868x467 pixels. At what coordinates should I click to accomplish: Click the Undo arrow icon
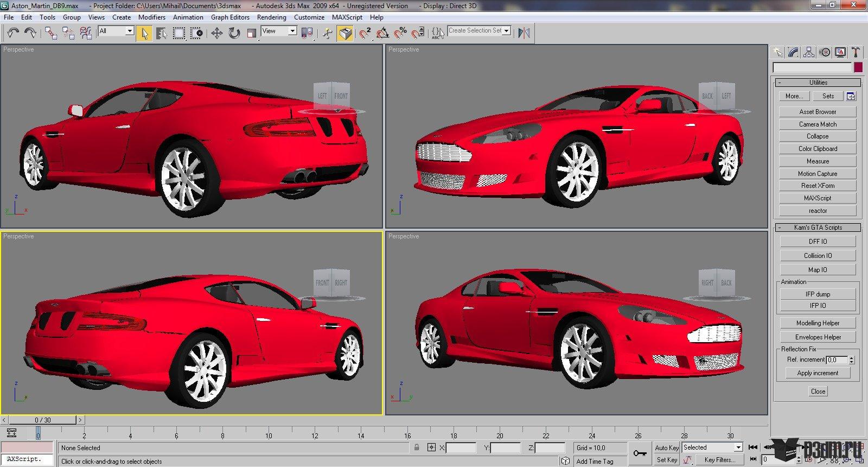pyautogui.click(x=13, y=33)
